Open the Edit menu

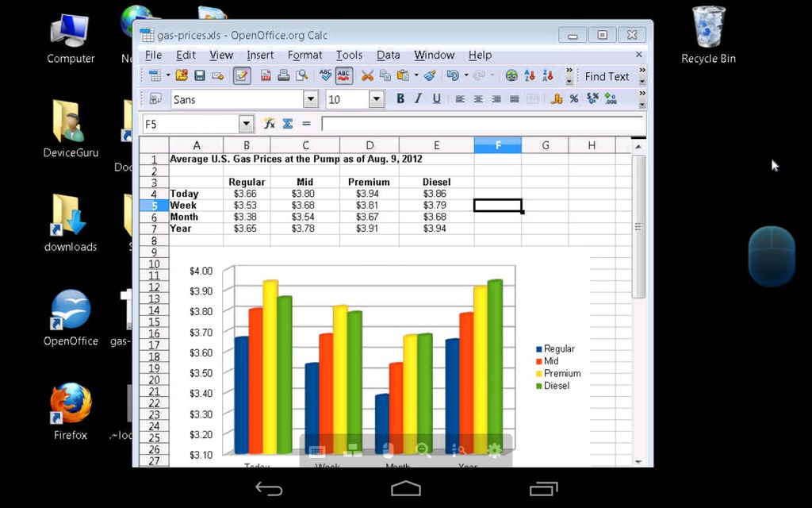pos(186,55)
